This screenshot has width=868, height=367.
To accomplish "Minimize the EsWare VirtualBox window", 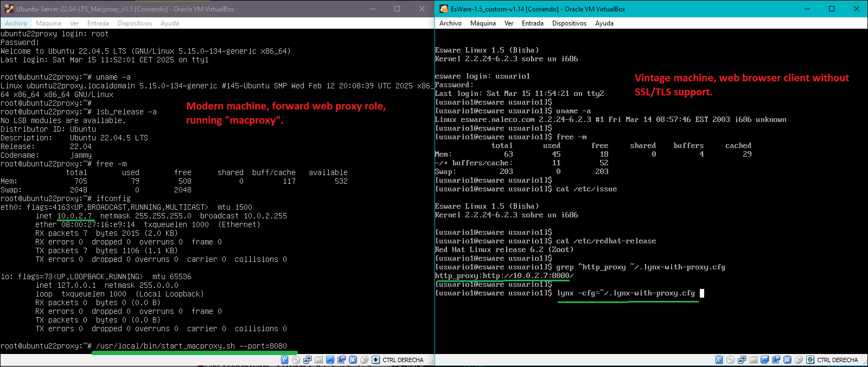I will pyautogui.click(x=807, y=9).
